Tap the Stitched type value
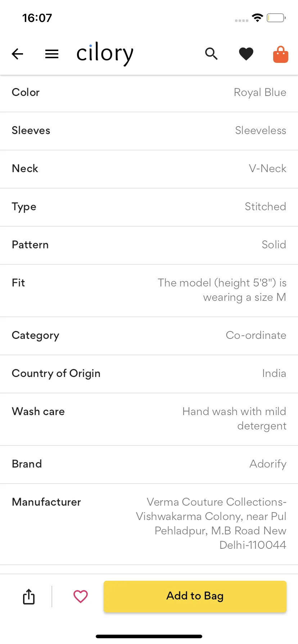The height and width of the screenshot is (644, 298). tap(265, 207)
